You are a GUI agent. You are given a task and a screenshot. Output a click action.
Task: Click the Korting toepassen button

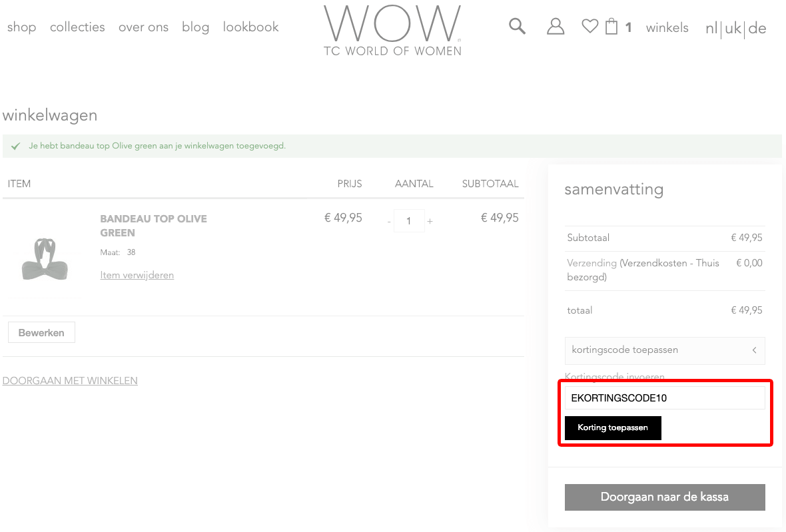point(613,428)
